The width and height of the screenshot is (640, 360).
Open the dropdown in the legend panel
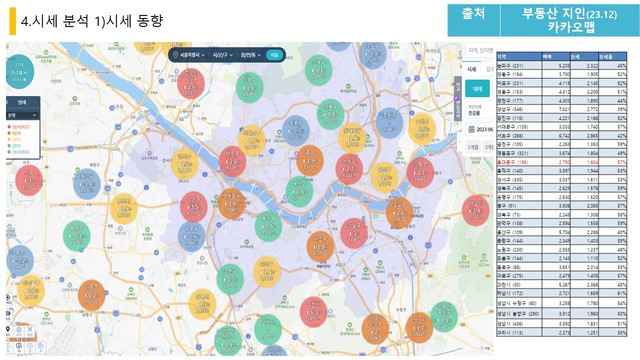[x=23, y=116]
